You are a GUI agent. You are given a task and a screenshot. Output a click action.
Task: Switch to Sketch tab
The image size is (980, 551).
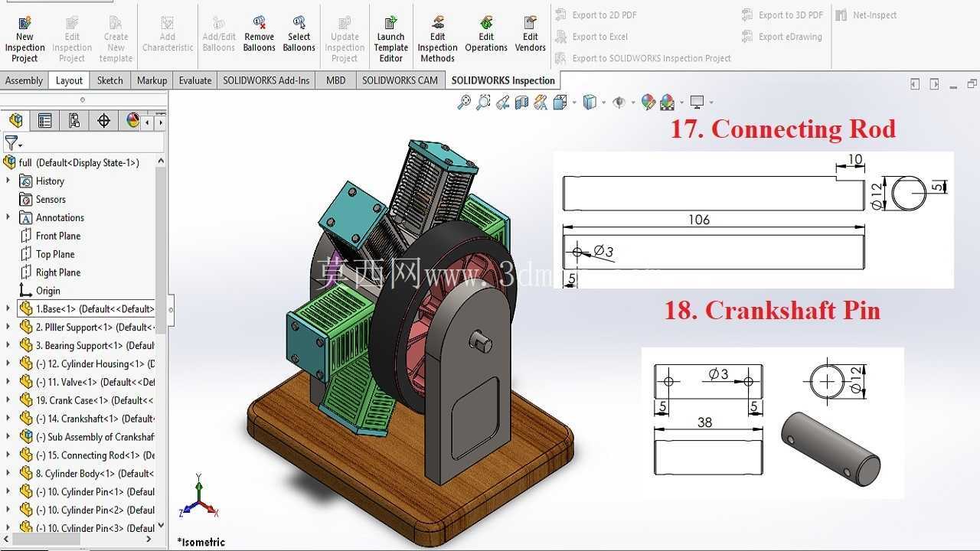pos(109,80)
